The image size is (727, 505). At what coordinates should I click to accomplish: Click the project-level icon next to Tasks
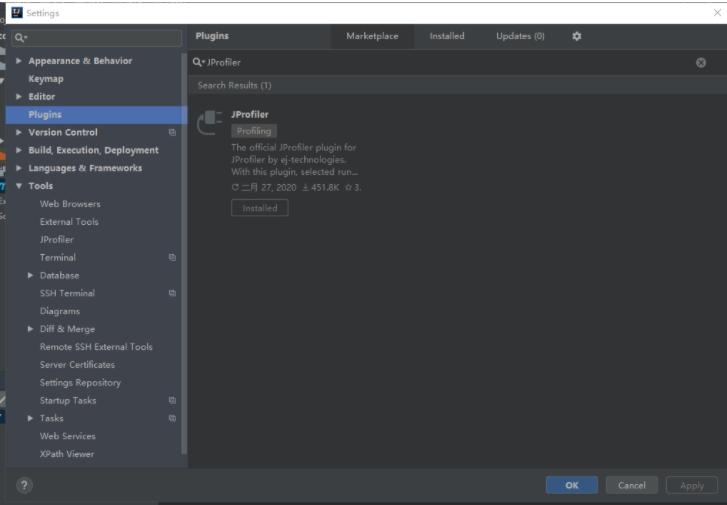coord(172,418)
